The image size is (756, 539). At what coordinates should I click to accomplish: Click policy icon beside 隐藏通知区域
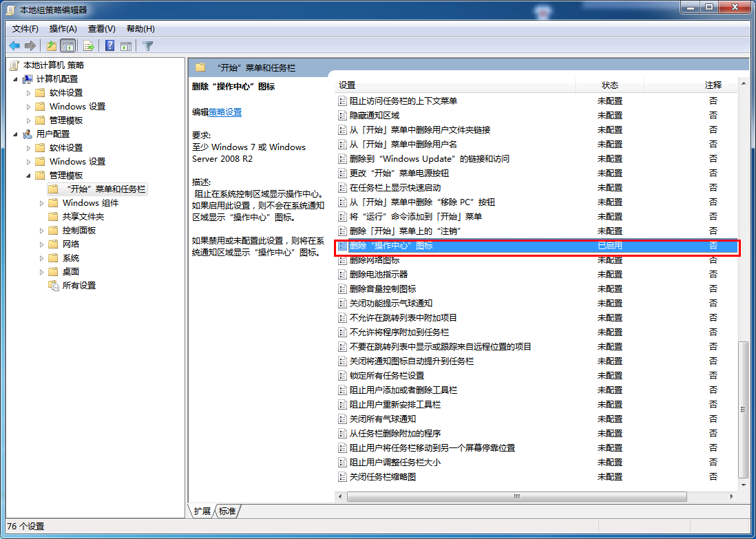(342, 115)
